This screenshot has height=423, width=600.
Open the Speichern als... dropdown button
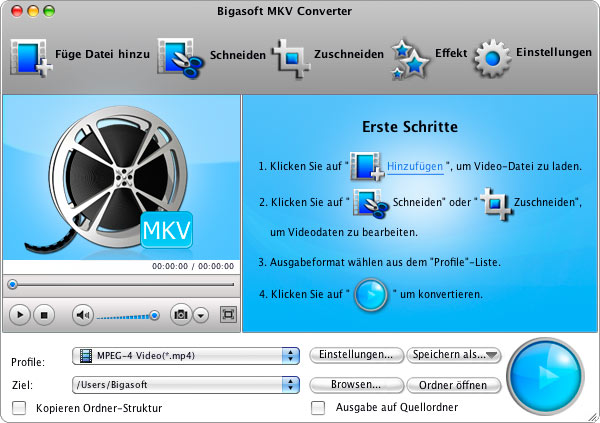pyautogui.click(x=454, y=355)
